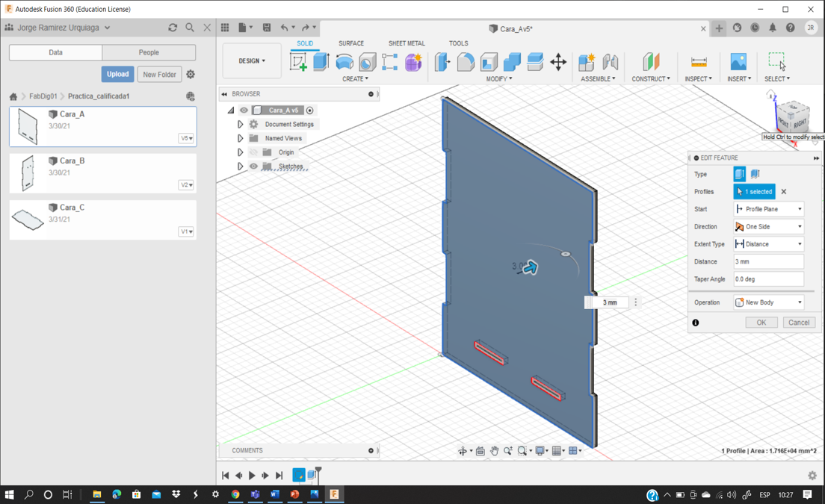This screenshot has height=504, width=825.
Task: Click the timeline marker at the end
Action: pos(318,472)
